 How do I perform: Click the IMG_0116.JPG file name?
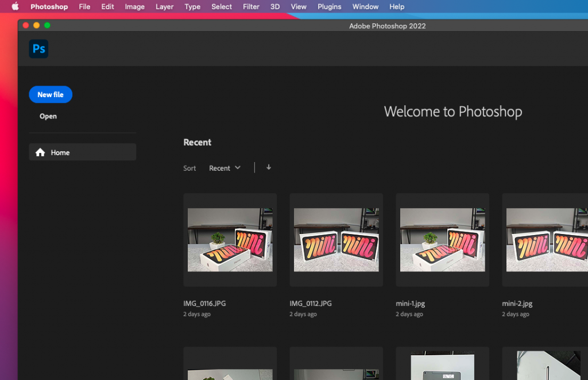pyautogui.click(x=204, y=304)
